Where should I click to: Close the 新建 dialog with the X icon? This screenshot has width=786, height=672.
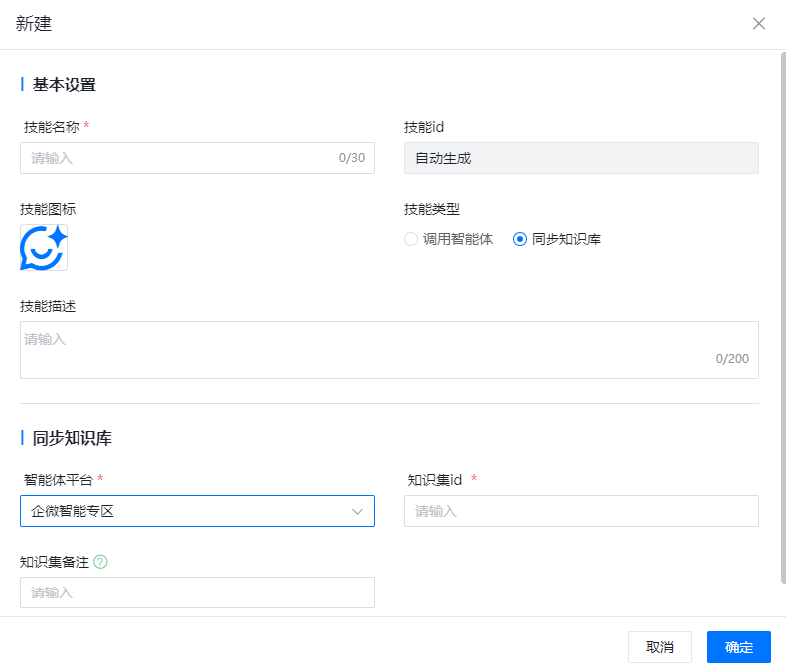(759, 24)
